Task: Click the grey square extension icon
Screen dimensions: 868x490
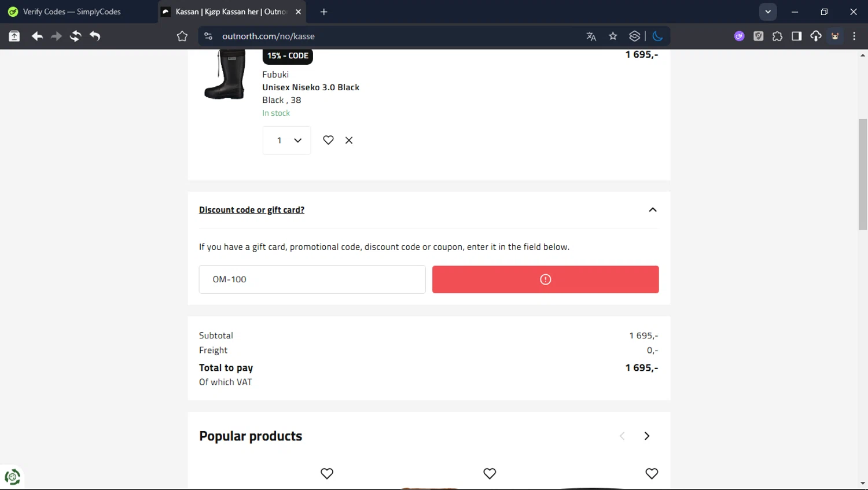Action: click(758, 36)
